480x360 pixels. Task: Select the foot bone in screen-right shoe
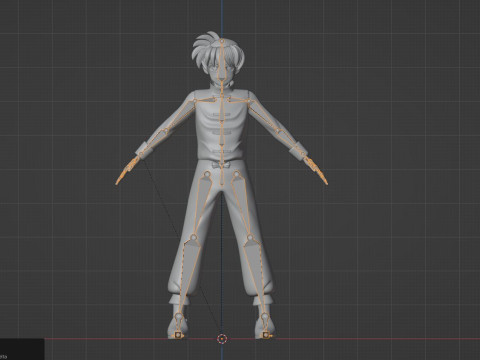click(x=265, y=325)
